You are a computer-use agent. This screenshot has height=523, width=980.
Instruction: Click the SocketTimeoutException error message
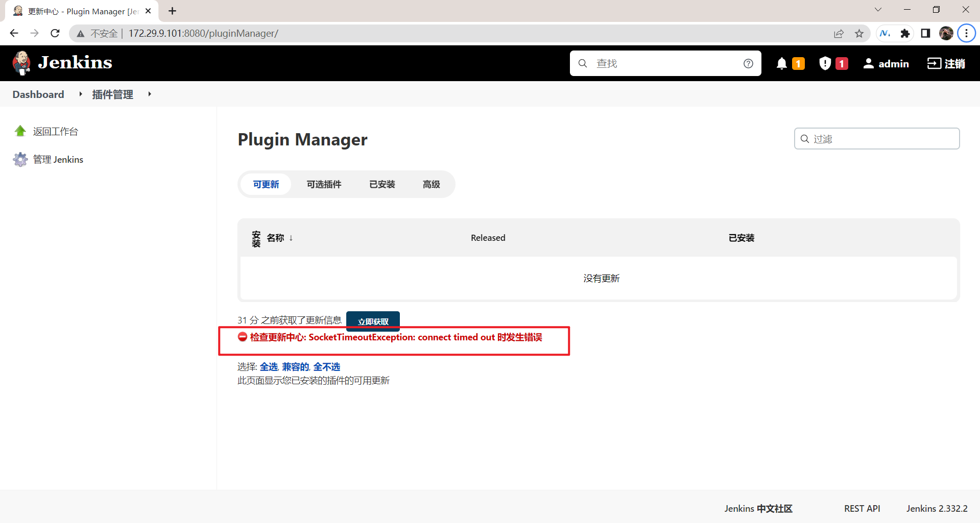(396, 337)
